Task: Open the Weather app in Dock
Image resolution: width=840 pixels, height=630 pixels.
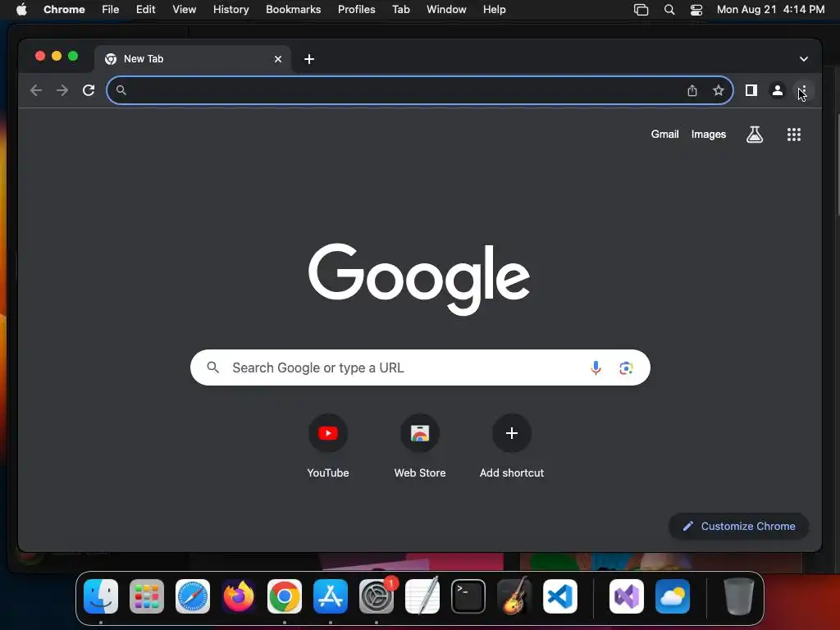Action: tap(673, 596)
